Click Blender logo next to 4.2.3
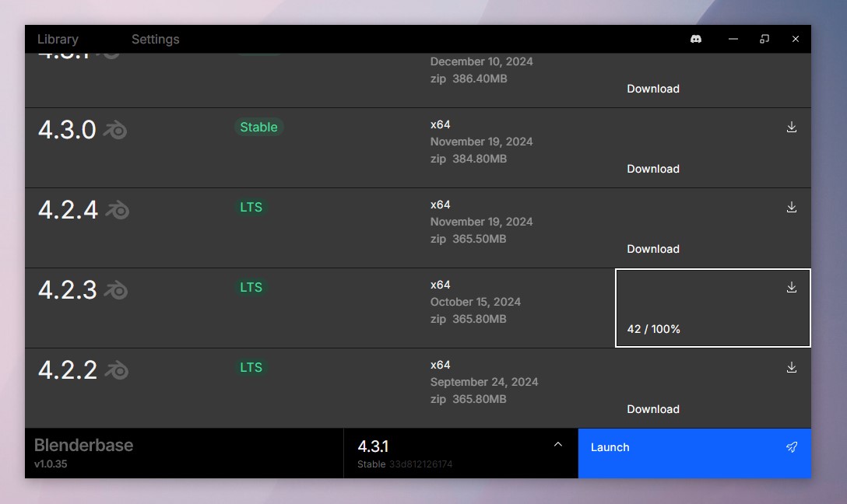Screen dimensions: 847x504 point(115,290)
